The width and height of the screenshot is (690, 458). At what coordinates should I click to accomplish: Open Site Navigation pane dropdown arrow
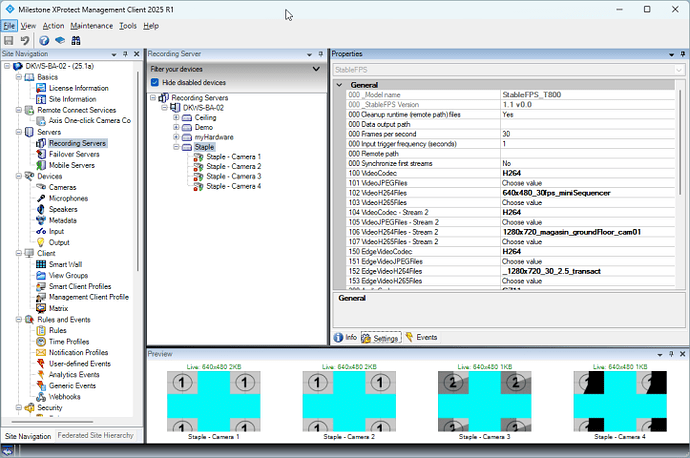click(114, 55)
